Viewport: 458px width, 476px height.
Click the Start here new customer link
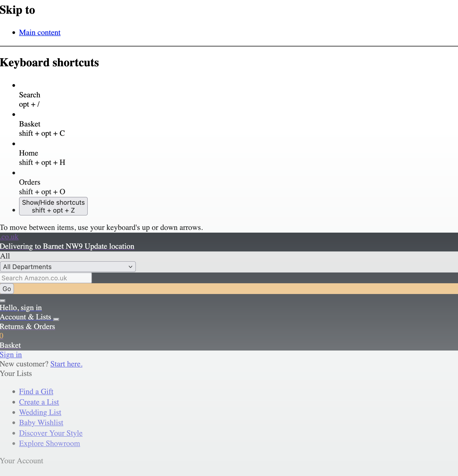pyautogui.click(x=66, y=364)
